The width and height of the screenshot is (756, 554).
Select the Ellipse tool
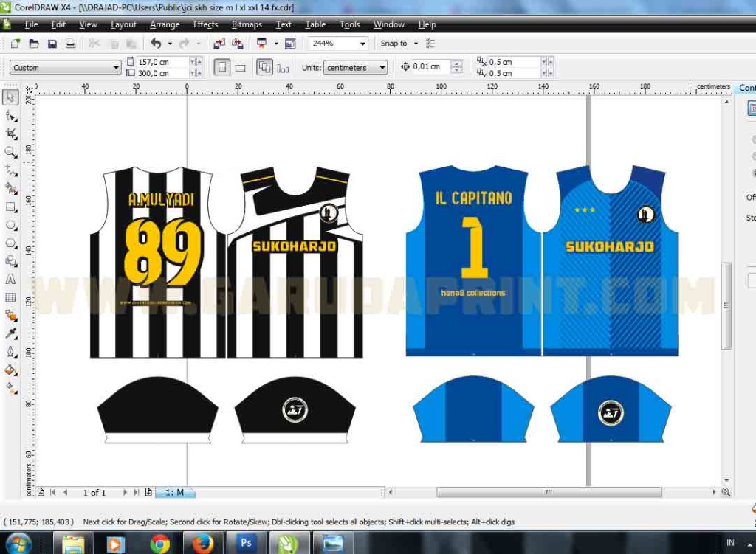[x=10, y=225]
